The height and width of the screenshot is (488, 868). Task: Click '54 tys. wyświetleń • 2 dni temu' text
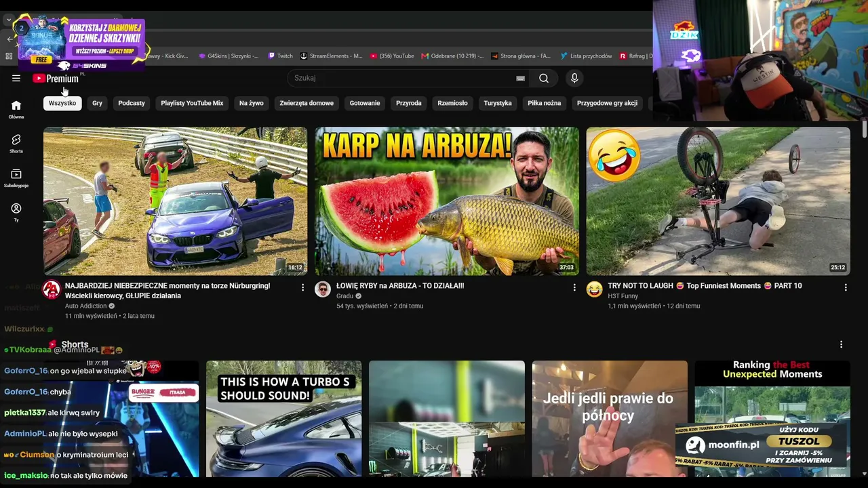pos(380,306)
